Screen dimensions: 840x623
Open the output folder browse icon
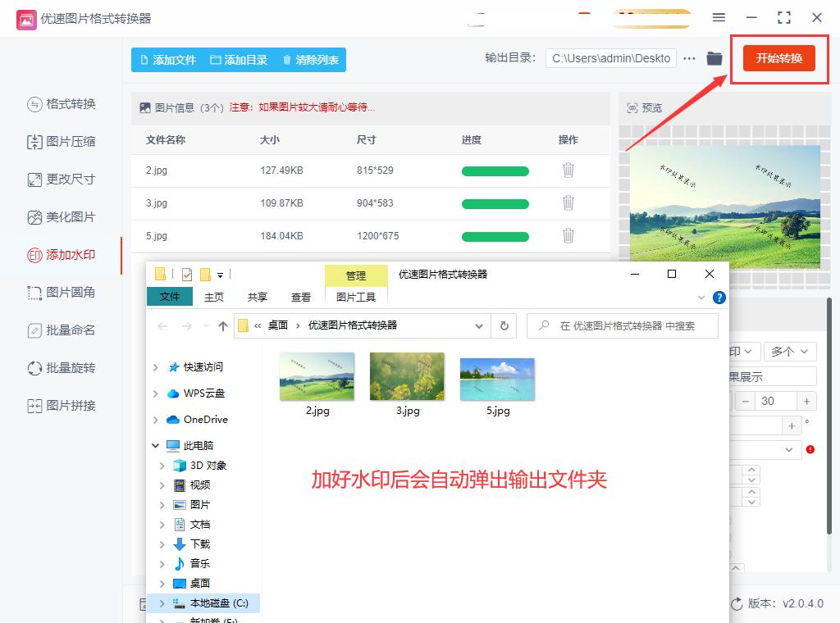pyautogui.click(x=714, y=58)
